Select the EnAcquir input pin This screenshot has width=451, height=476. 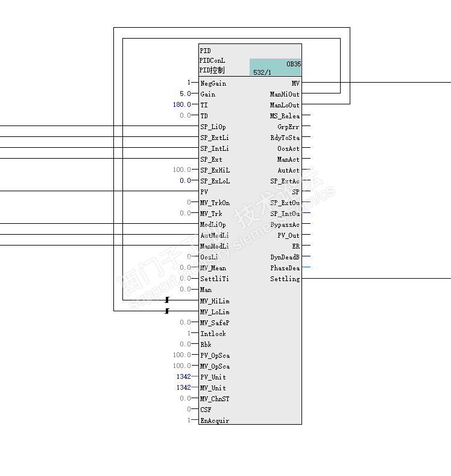(215, 420)
